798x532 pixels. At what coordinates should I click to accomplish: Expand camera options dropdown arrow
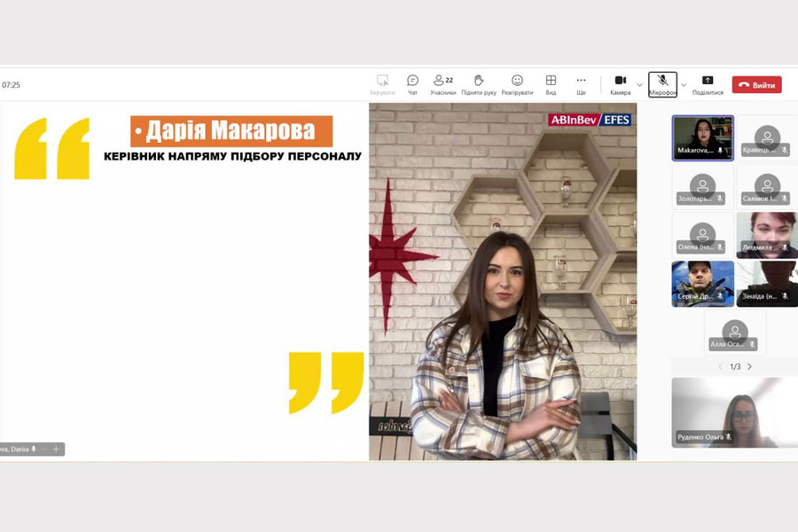point(639,85)
